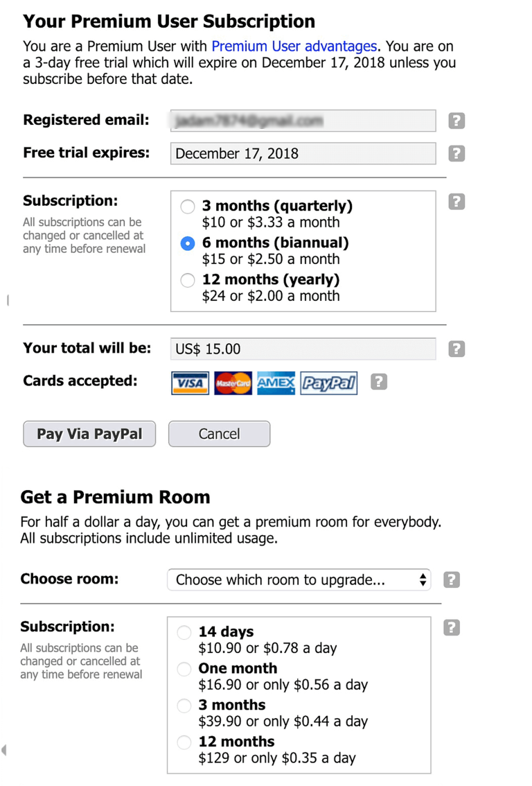Screen dimensions: 532x786
Task: Choose the 14 days room subscription
Action: pyautogui.click(x=184, y=633)
